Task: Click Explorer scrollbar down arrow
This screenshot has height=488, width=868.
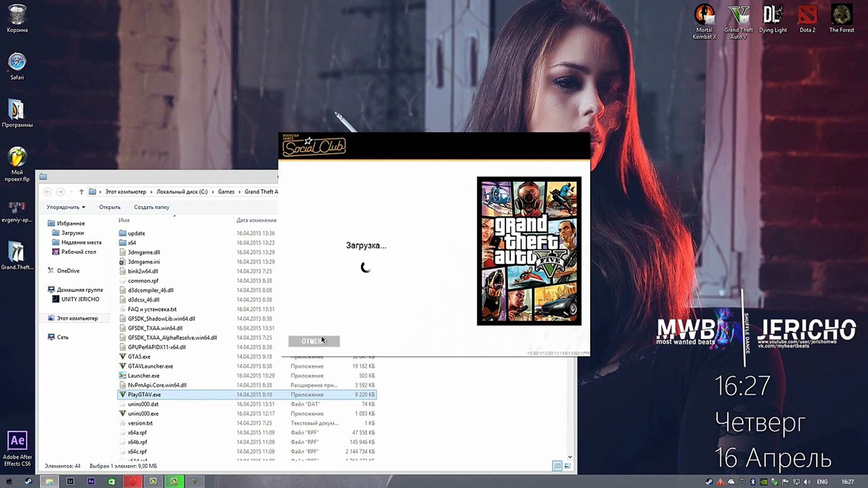Action: (x=570, y=457)
